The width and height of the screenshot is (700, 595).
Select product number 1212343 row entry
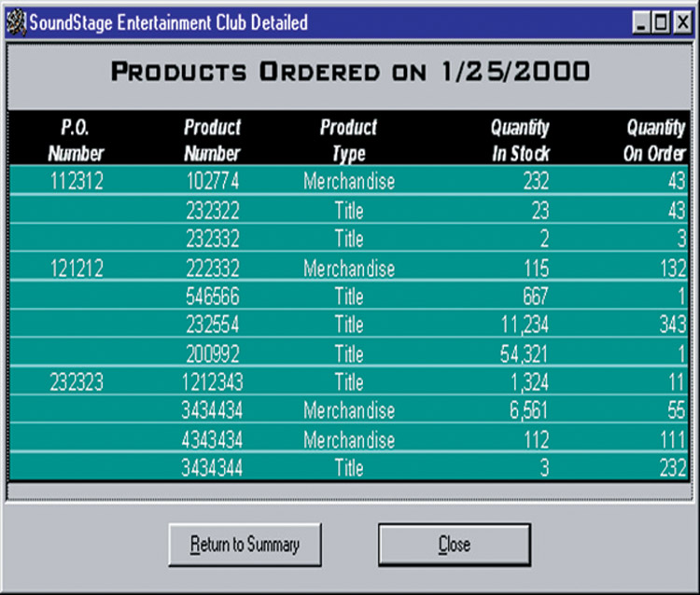click(x=212, y=381)
